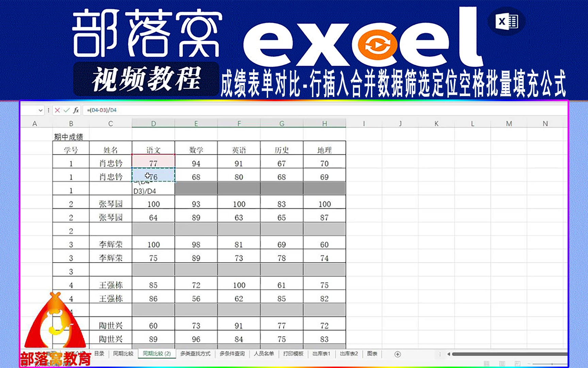Screen dimensions: 588x368
Task: Select column C header
Action: point(111,123)
